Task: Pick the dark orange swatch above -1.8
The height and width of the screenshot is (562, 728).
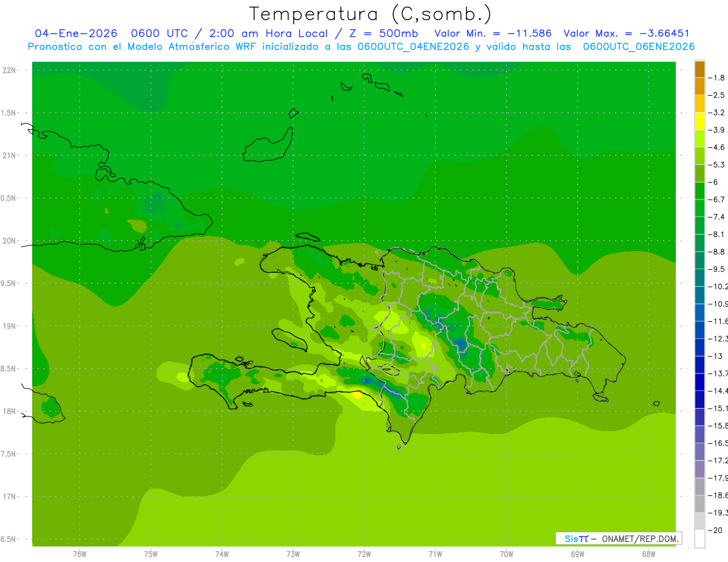Action: (x=699, y=69)
